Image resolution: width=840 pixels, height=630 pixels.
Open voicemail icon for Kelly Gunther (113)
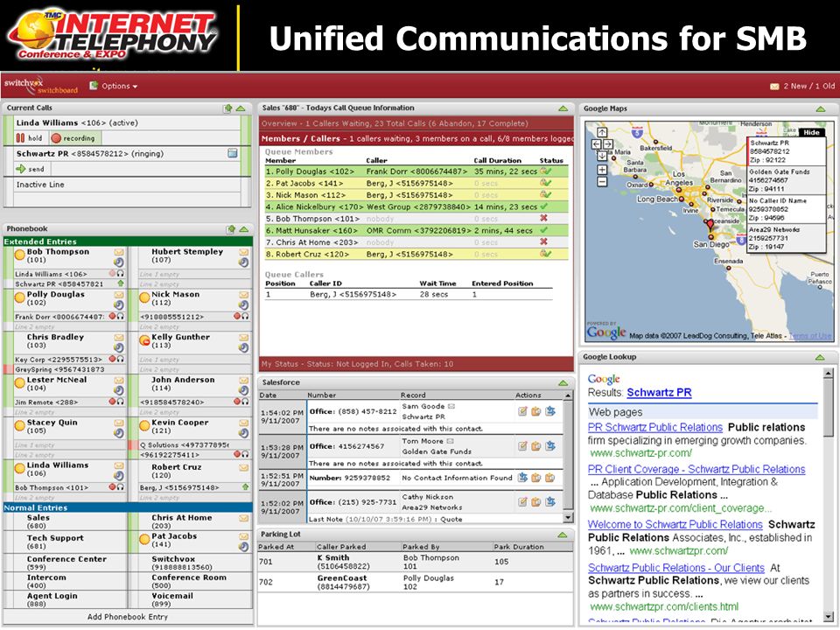pos(244,338)
